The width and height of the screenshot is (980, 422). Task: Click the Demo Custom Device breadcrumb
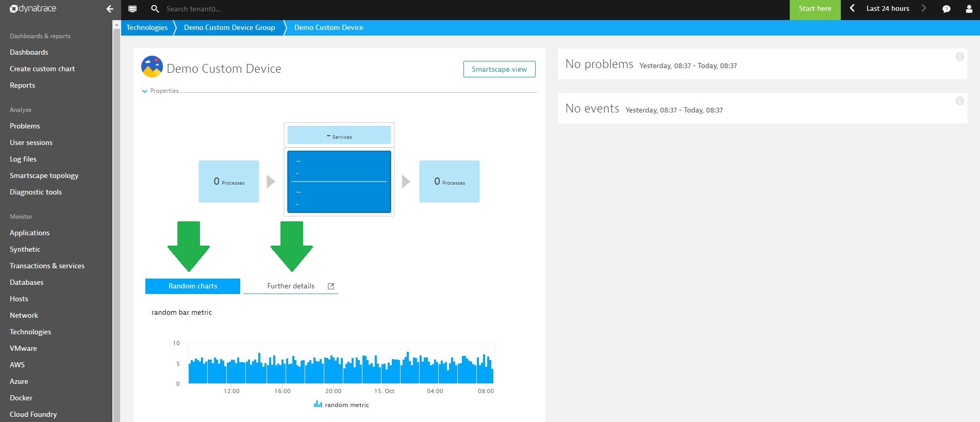[329, 27]
